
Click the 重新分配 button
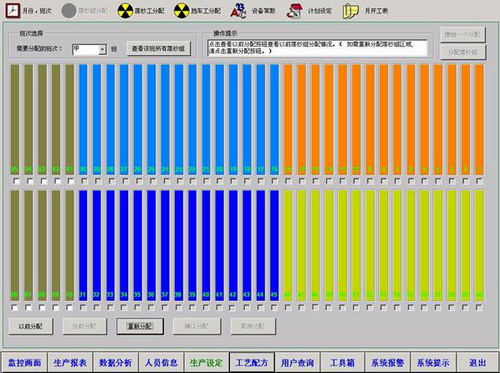[140, 326]
